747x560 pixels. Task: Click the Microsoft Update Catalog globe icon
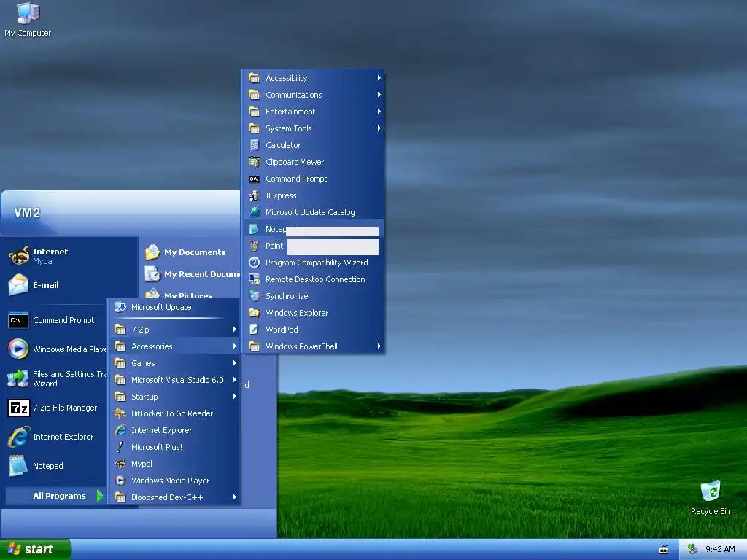[255, 212]
